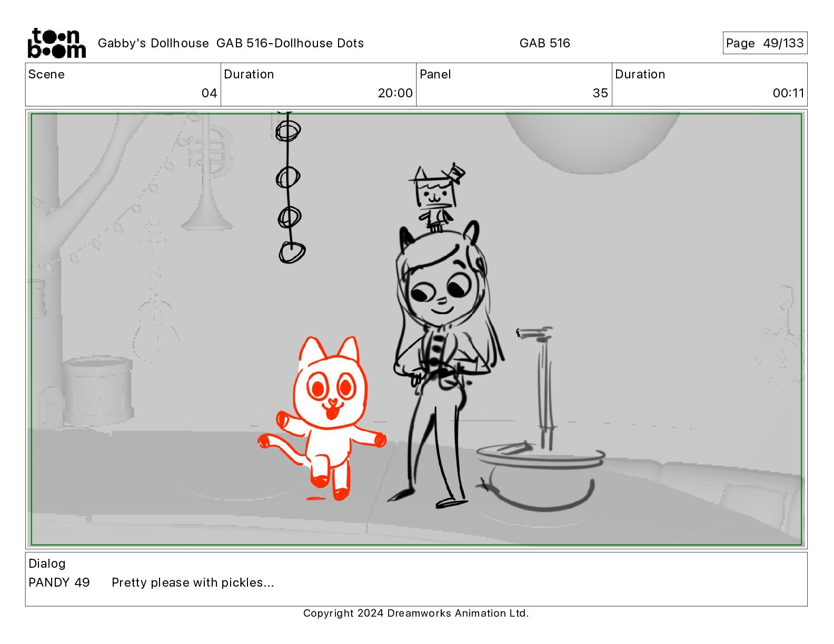The height and width of the screenshot is (644, 834).
Task: Click the Toon Boom logo
Action: [56, 43]
